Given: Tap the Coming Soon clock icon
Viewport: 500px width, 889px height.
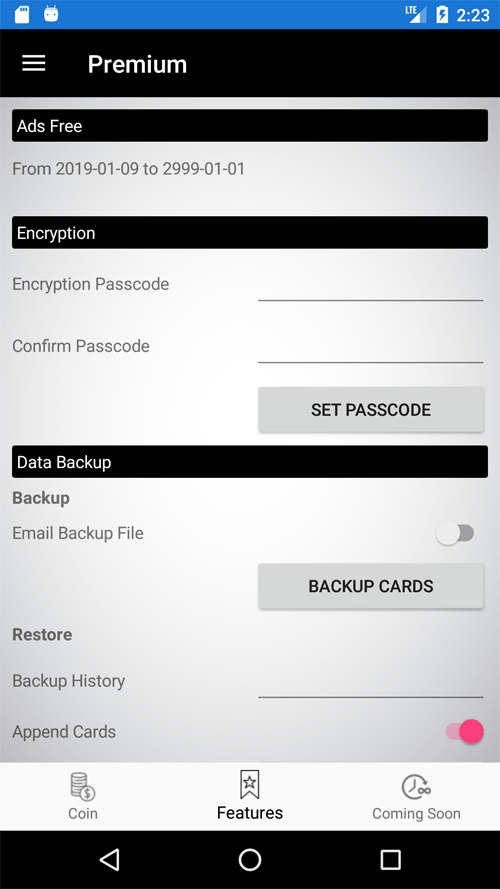Looking at the screenshot, I should [416, 787].
